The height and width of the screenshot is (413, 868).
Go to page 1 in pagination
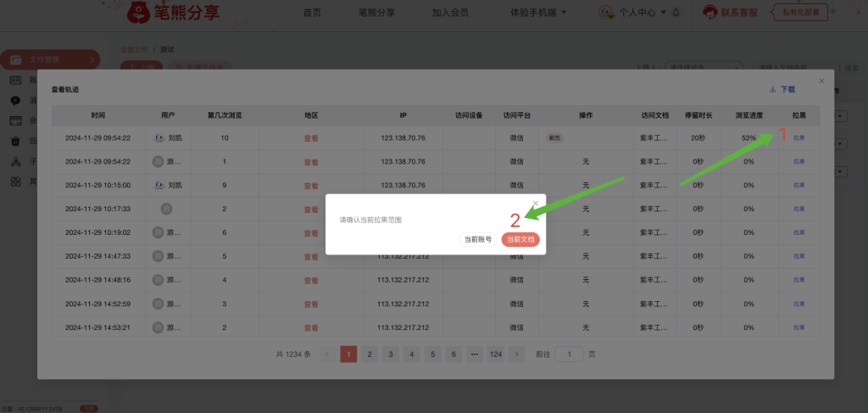coord(348,354)
